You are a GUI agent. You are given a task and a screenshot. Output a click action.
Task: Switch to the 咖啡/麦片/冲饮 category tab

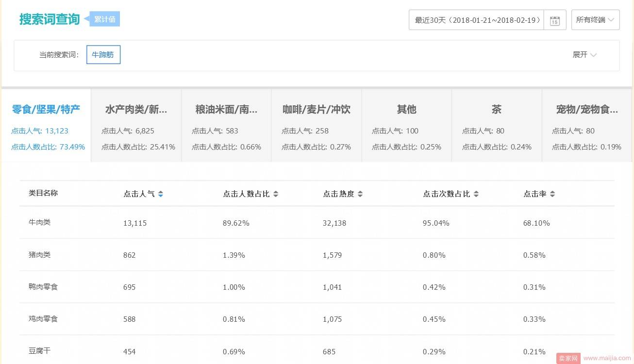317,125
